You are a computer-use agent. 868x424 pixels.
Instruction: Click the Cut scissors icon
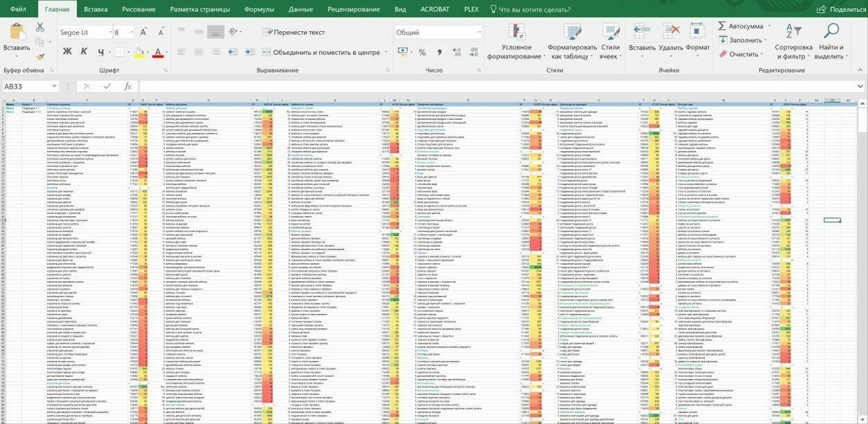click(x=40, y=27)
